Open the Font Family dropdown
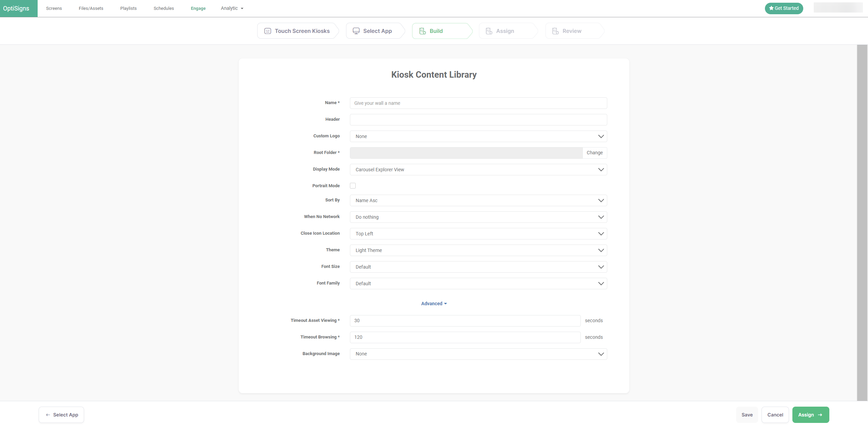Screen dimensions: 868x428 (478, 284)
